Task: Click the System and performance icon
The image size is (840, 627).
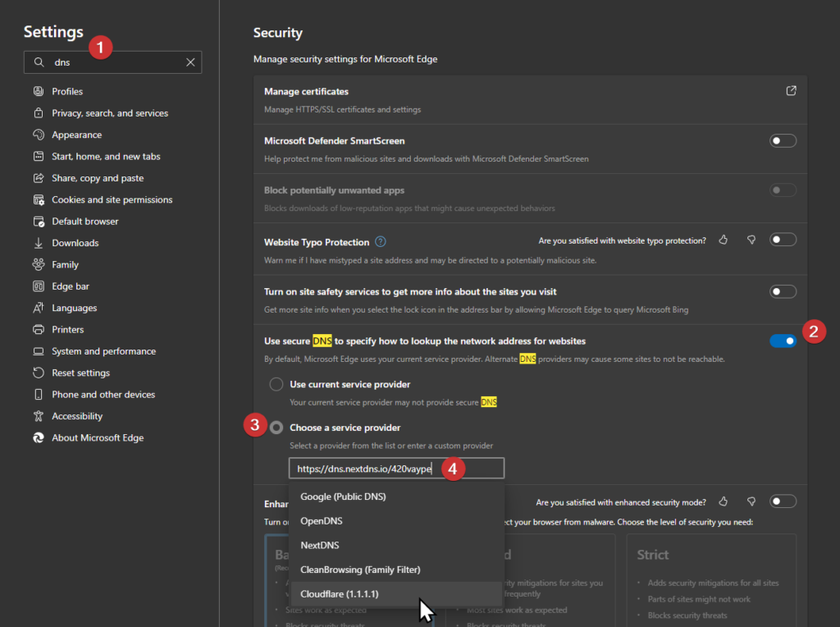Action: (39, 351)
